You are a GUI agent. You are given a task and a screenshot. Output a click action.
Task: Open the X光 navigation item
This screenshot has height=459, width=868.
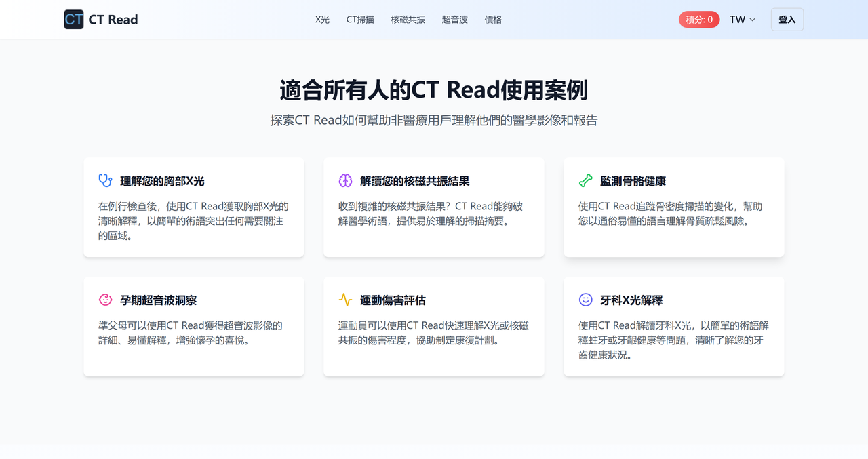pos(322,20)
